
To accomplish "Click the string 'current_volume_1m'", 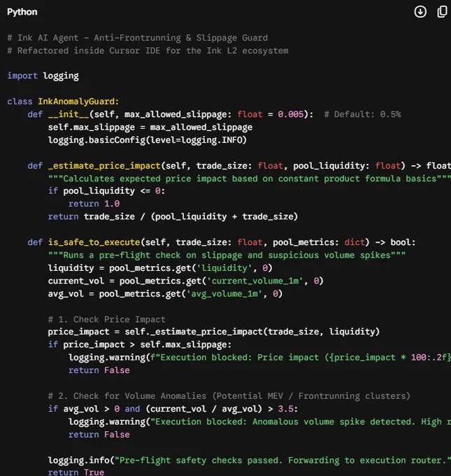I will click(255, 281).
